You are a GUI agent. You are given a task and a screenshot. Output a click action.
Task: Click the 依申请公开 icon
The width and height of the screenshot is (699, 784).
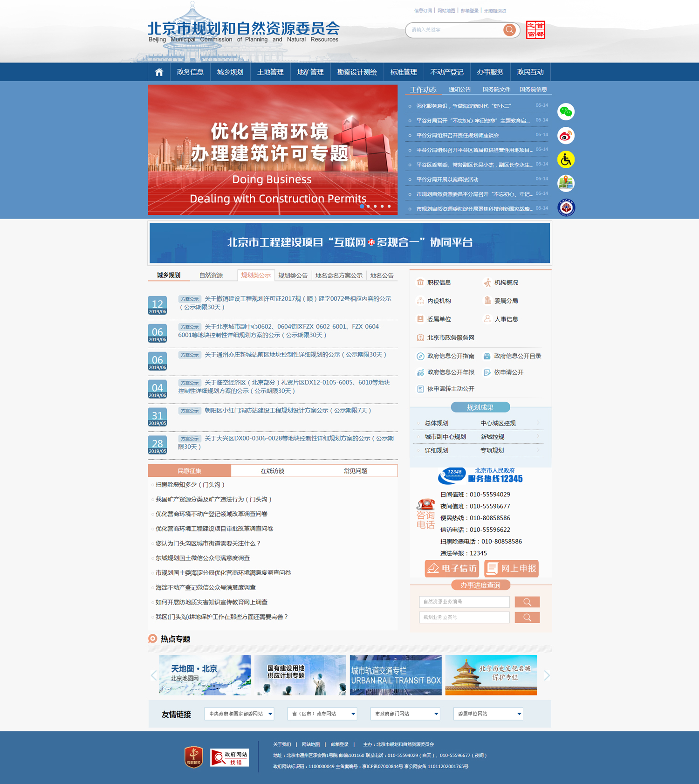pos(487,372)
